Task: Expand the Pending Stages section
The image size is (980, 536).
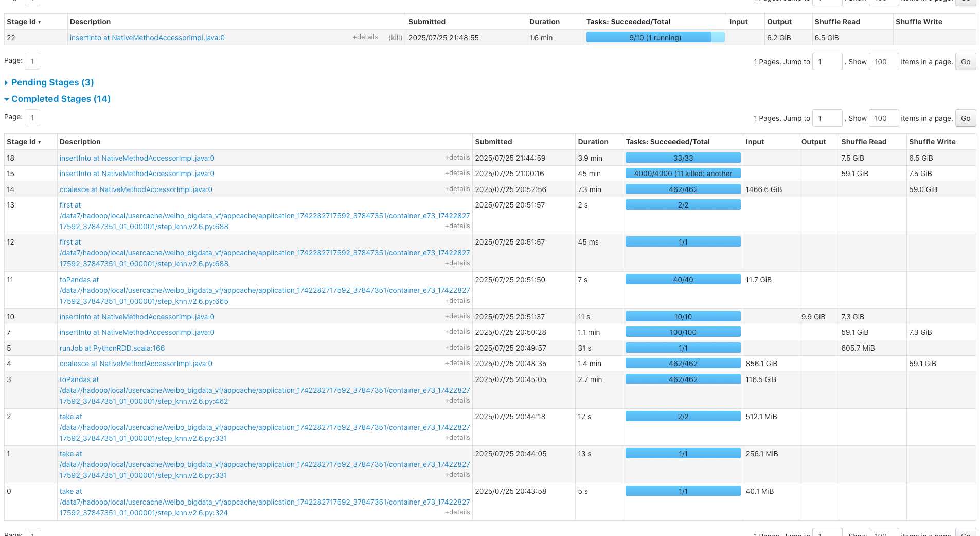Action: coord(52,82)
